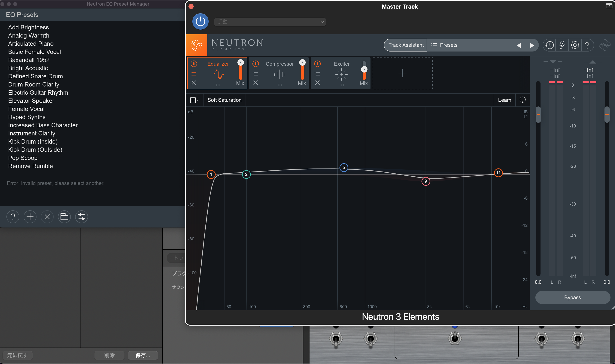The image size is (615, 364).
Task: Go to the previous preset arrow
Action: pos(519,45)
